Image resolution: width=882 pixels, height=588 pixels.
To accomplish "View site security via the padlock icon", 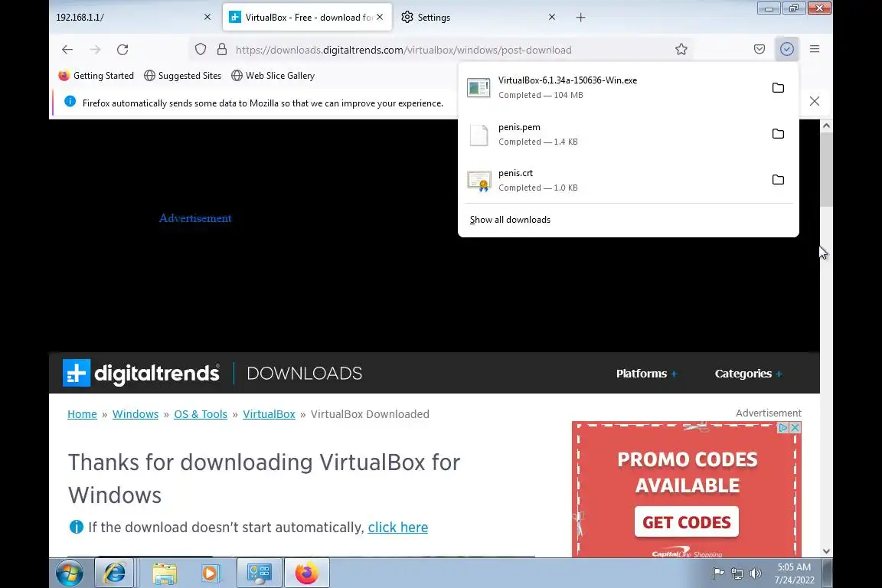I will tap(222, 50).
